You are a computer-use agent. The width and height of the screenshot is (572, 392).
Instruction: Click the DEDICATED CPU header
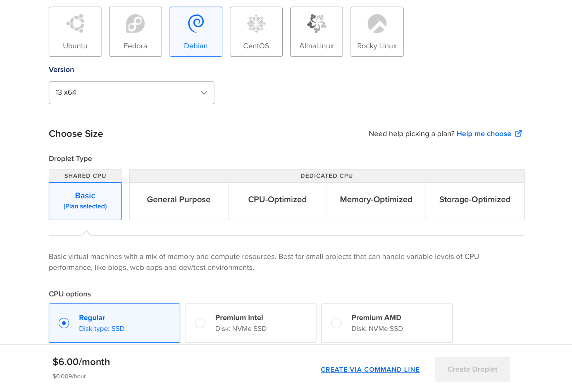tap(327, 176)
